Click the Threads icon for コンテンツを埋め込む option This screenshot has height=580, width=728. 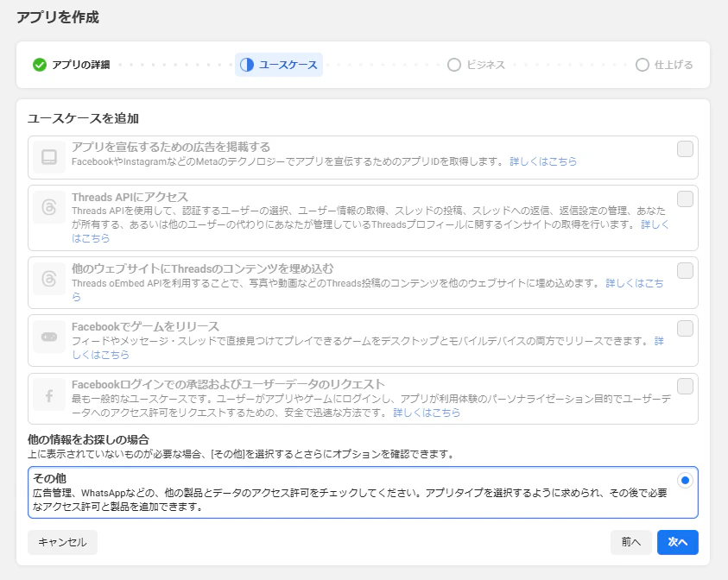[x=49, y=279]
